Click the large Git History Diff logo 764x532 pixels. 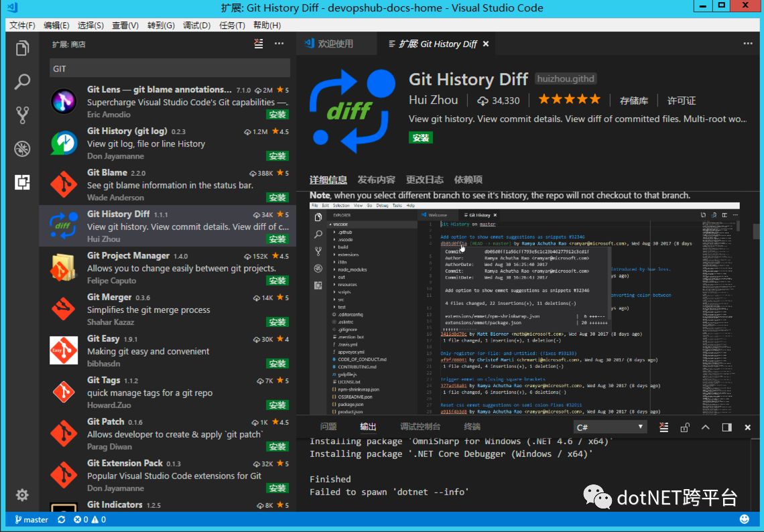(x=353, y=111)
